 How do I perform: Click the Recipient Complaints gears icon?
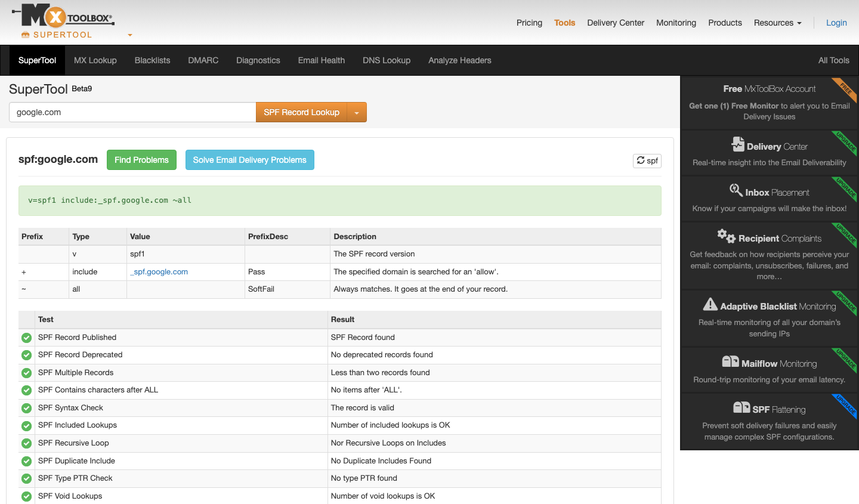727,236
